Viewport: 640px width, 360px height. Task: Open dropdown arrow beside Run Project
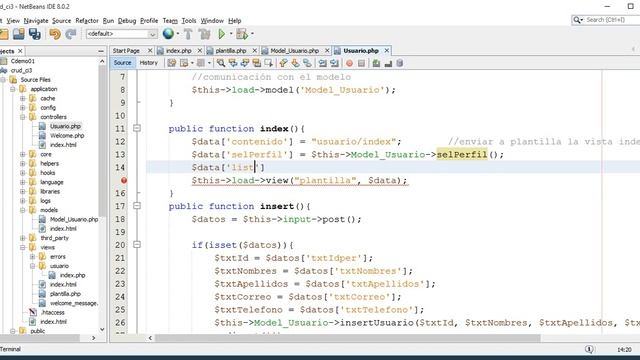(231, 34)
